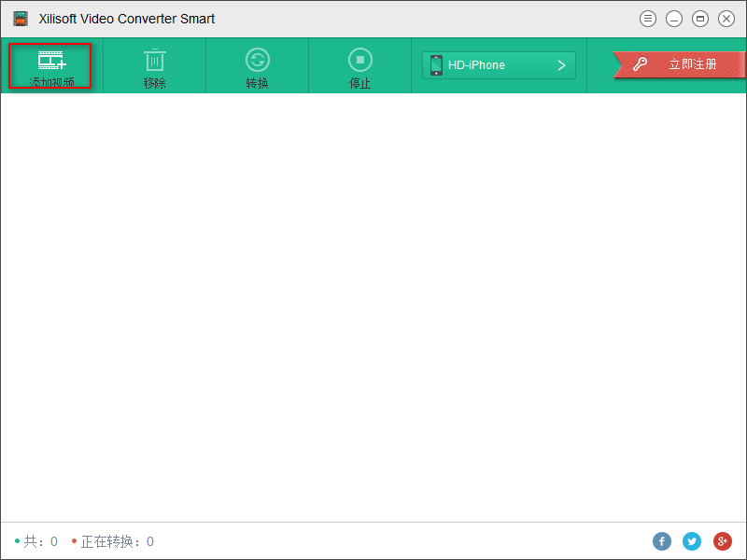Expand the HD-iPhone profile chevron
The width and height of the screenshot is (747, 560).
tap(561, 65)
